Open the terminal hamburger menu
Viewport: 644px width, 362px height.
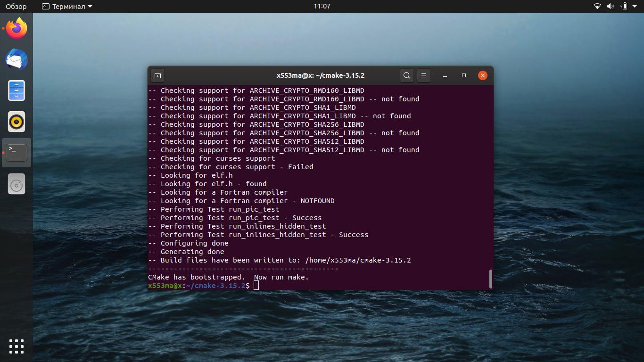coord(424,75)
